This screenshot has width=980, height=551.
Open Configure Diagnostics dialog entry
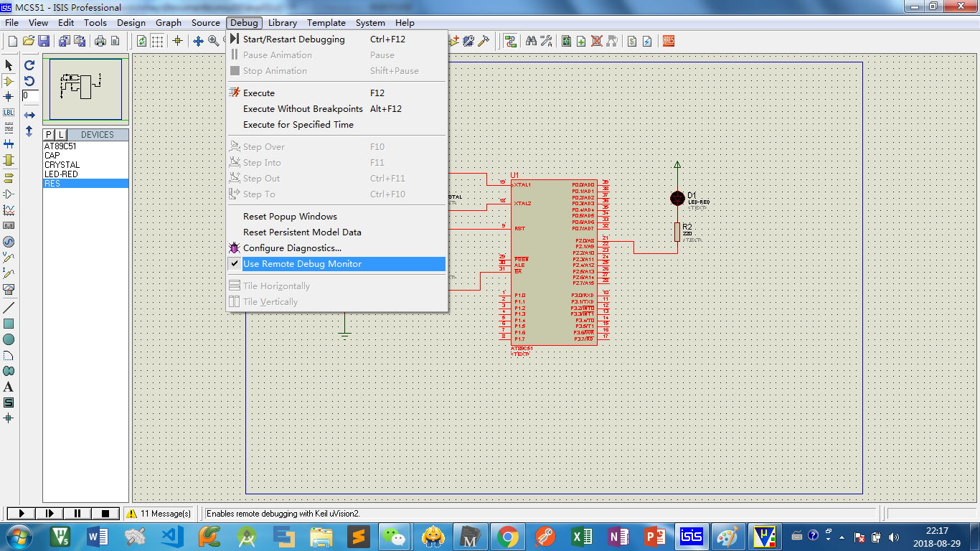click(x=336, y=248)
